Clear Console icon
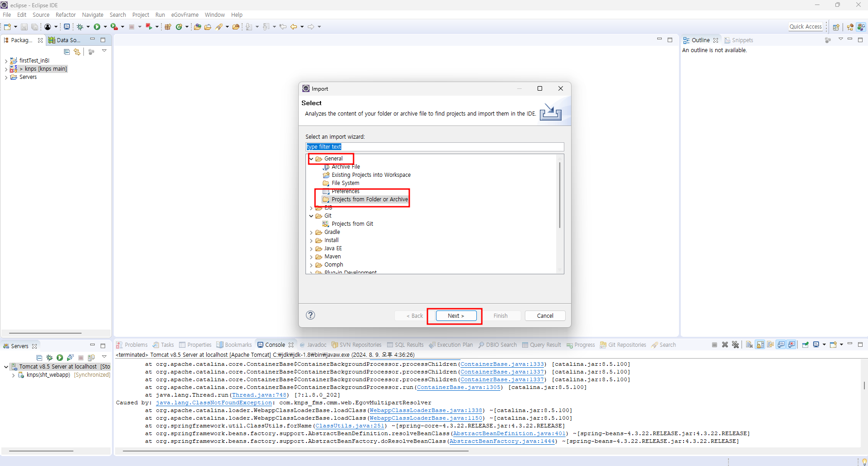 click(x=749, y=345)
